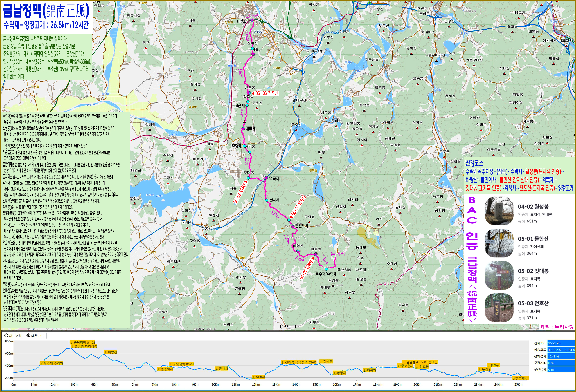Viewport: 576px width, 392px height.
Task: Open the 04-02 월성봉 photo thumbnail
Action: coord(499,211)
